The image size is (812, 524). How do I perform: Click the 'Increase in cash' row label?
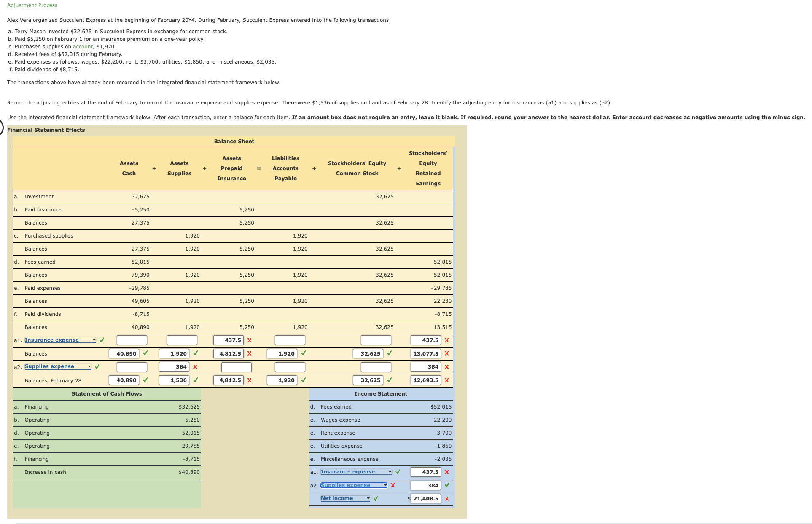[45, 472]
